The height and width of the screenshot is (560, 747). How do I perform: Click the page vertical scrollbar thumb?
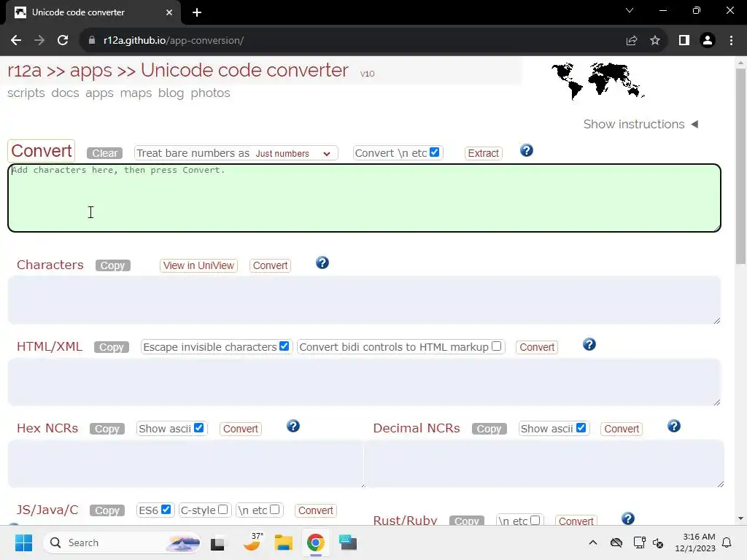[740, 166]
